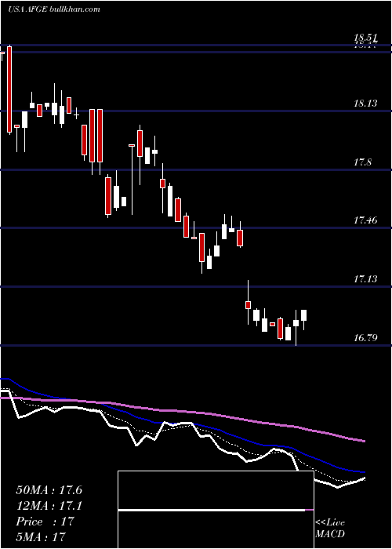Click the tall red first candlestick near 18.51

click(9, 89)
